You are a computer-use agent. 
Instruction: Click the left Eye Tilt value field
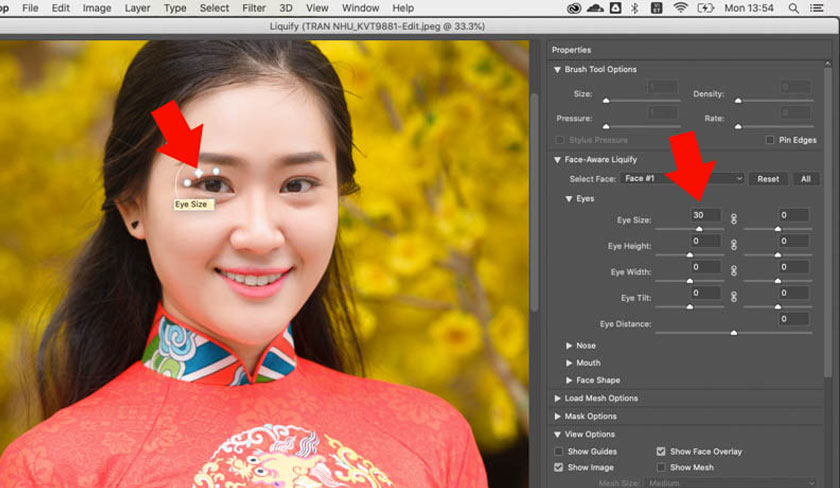706,293
